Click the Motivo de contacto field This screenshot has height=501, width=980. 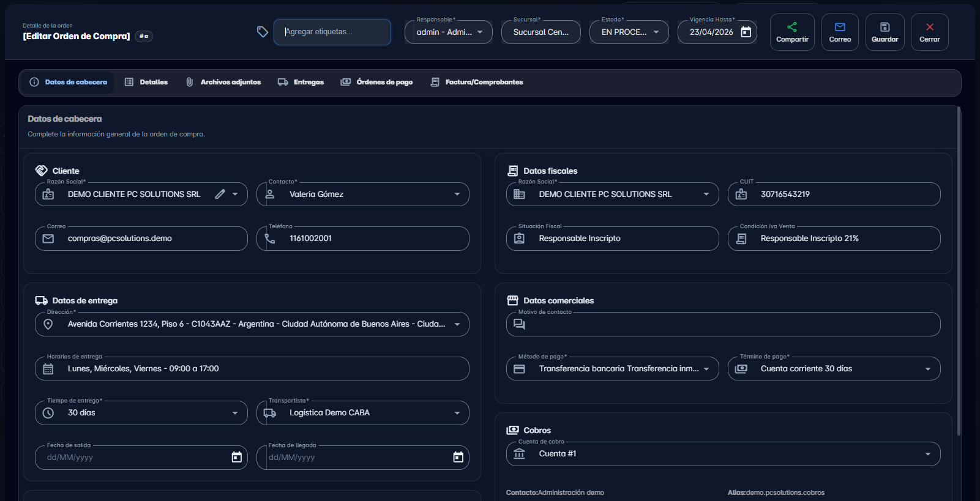point(724,324)
